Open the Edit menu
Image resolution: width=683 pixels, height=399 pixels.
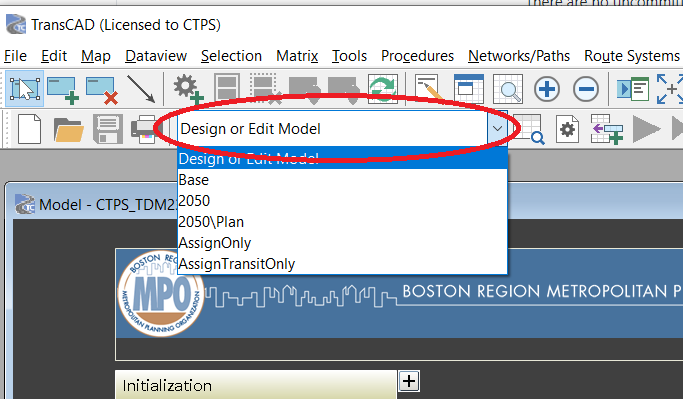click(x=54, y=56)
